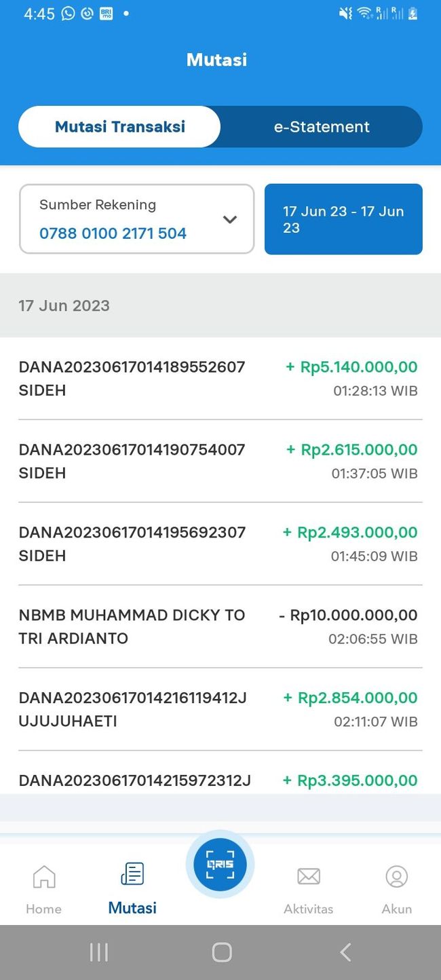Select the Aktivitas tab label
The width and height of the screenshot is (441, 980).
[309, 909]
